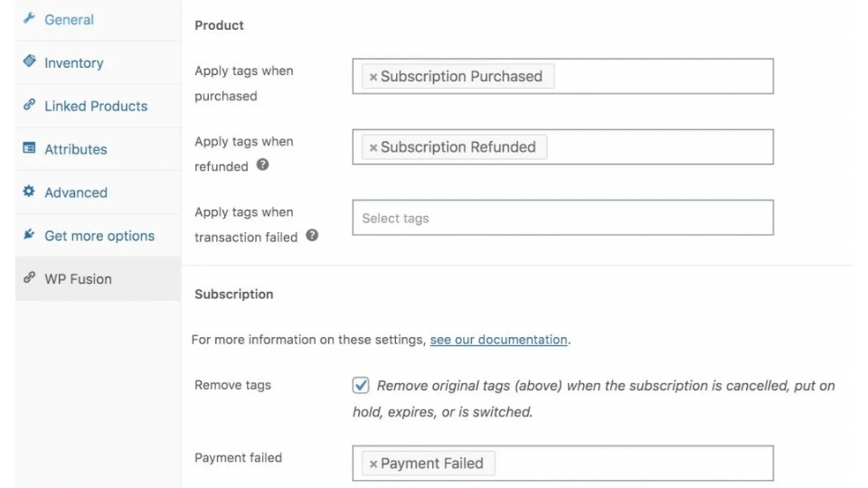The height and width of the screenshot is (488, 868).
Task: Open the transaction failed Select tags field
Action: pos(563,218)
